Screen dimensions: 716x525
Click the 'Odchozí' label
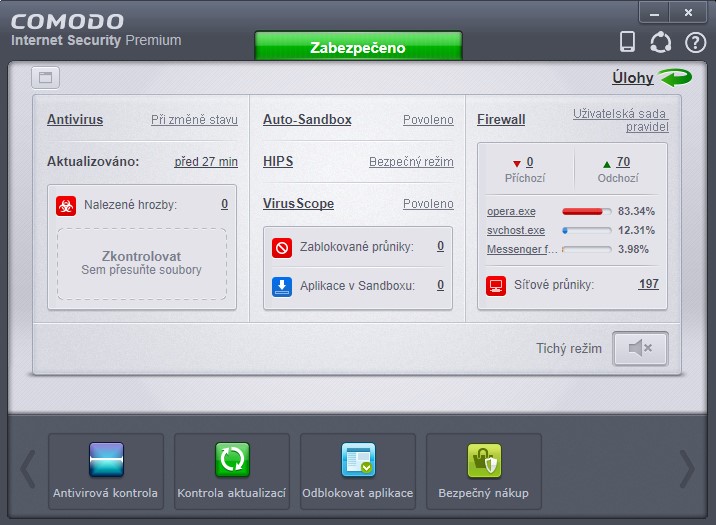pyautogui.click(x=618, y=178)
